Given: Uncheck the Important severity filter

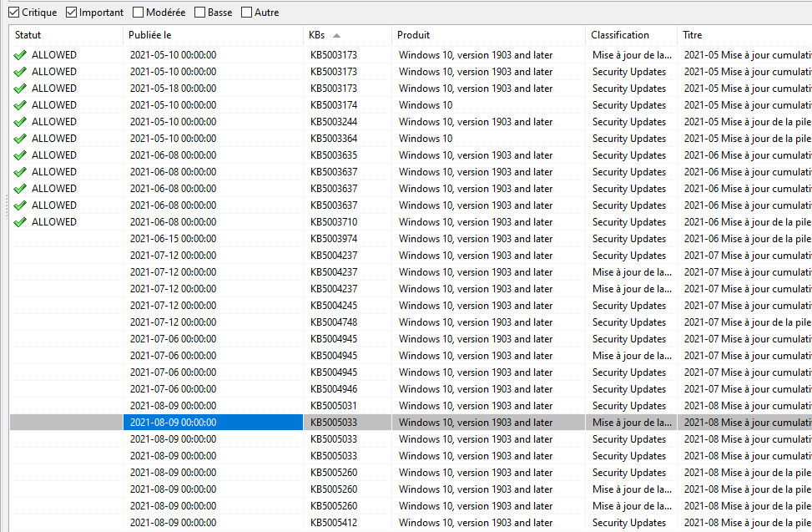Looking at the screenshot, I should coord(72,13).
